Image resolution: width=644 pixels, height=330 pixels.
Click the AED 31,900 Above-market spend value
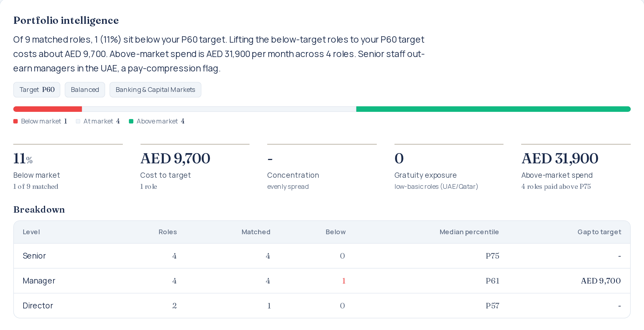pyautogui.click(x=560, y=159)
